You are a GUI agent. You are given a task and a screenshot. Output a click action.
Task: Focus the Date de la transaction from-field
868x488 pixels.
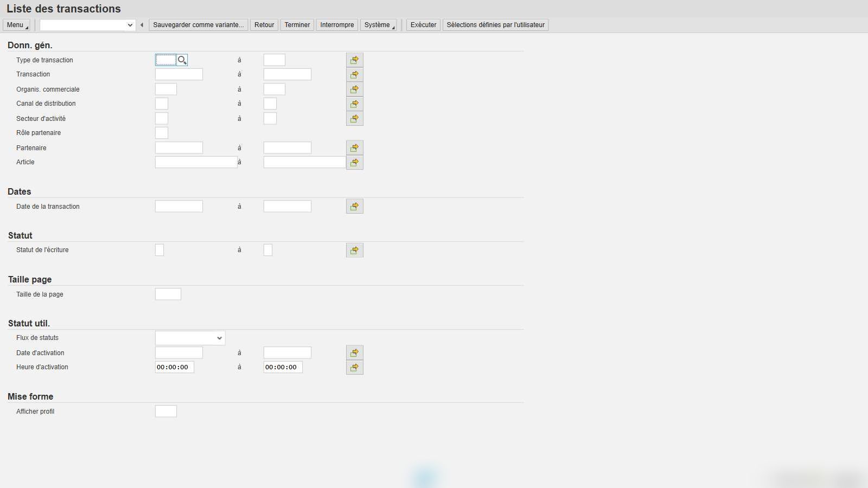[179, 206]
